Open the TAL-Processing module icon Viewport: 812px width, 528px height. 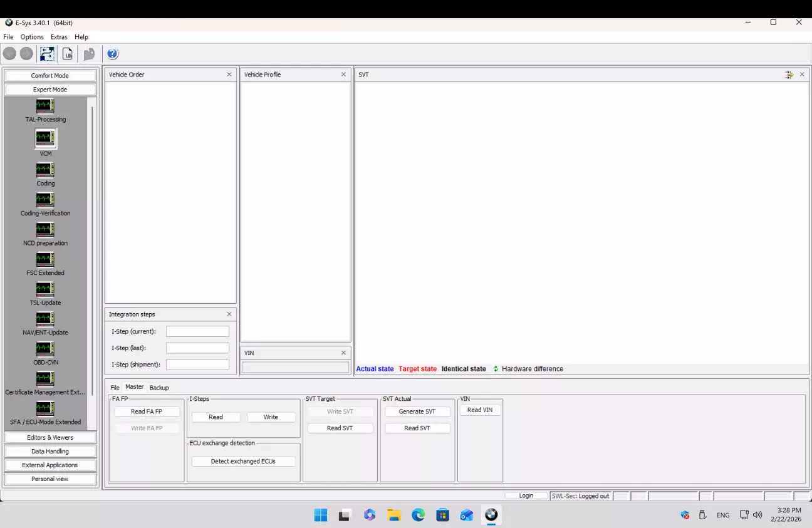click(x=45, y=106)
